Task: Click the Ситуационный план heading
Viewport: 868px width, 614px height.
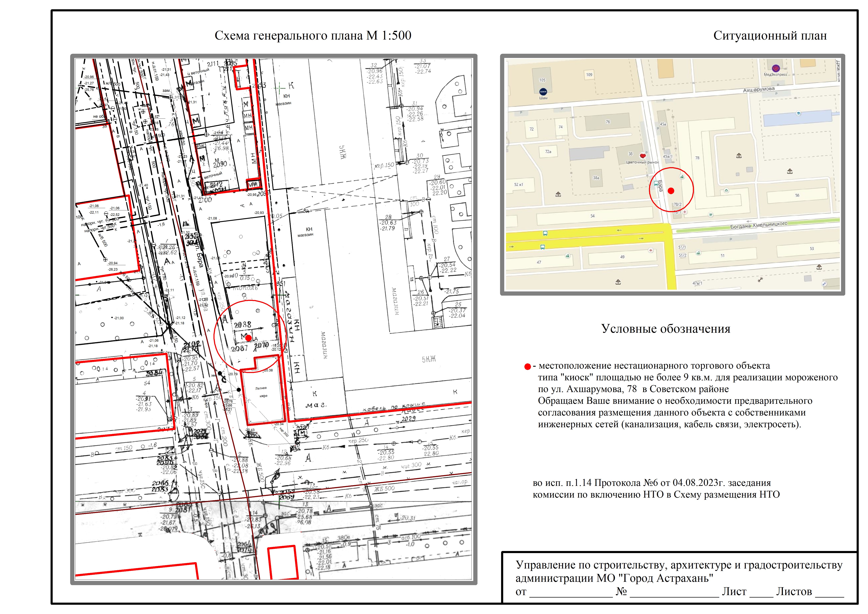Action: pyautogui.click(x=770, y=36)
